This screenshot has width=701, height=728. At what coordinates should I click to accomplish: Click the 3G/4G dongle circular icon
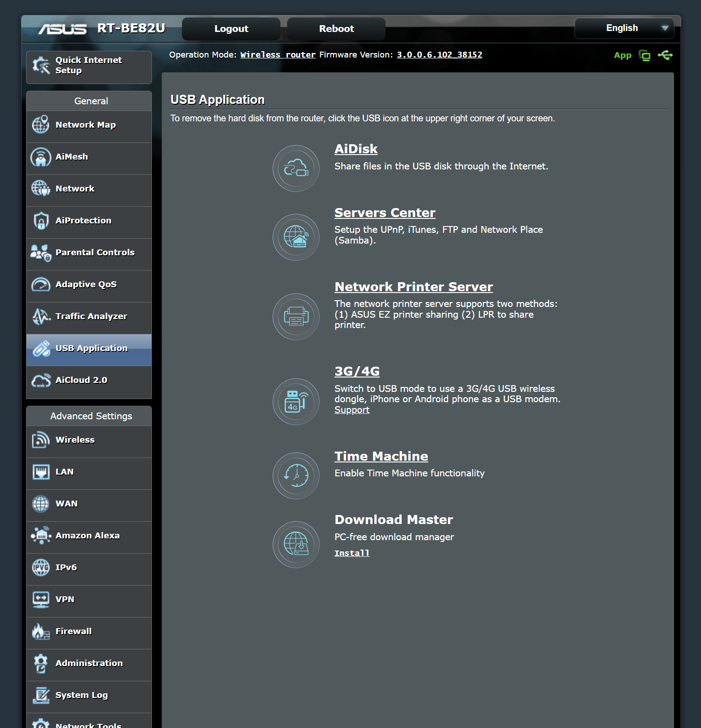pyautogui.click(x=296, y=402)
